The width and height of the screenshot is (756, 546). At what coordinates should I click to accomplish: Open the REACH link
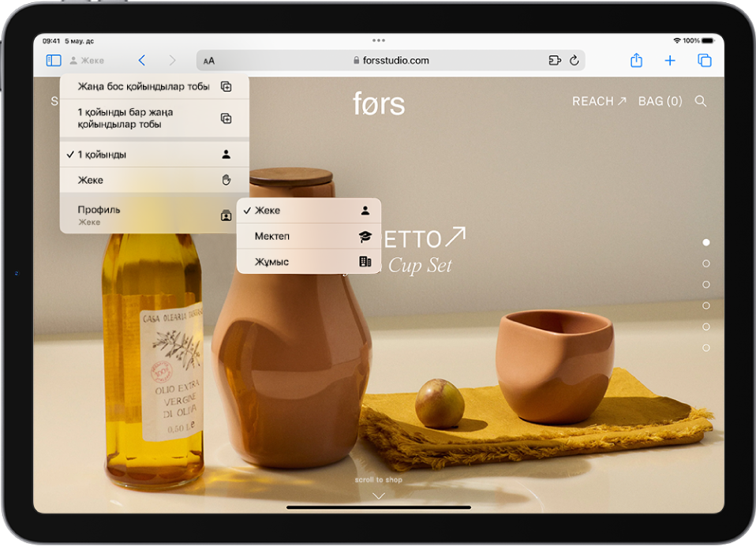pyautogui.click(x=599, y=101)
